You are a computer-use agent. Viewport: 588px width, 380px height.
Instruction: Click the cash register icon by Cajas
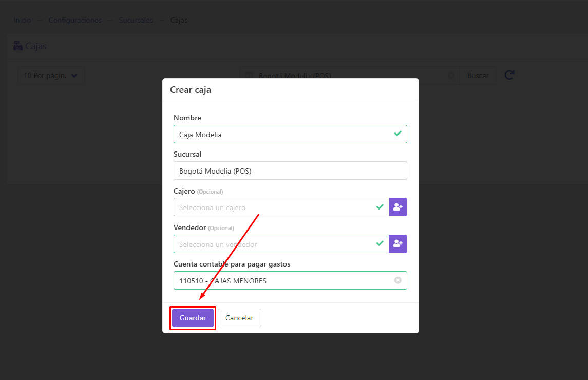coord(18,46)
